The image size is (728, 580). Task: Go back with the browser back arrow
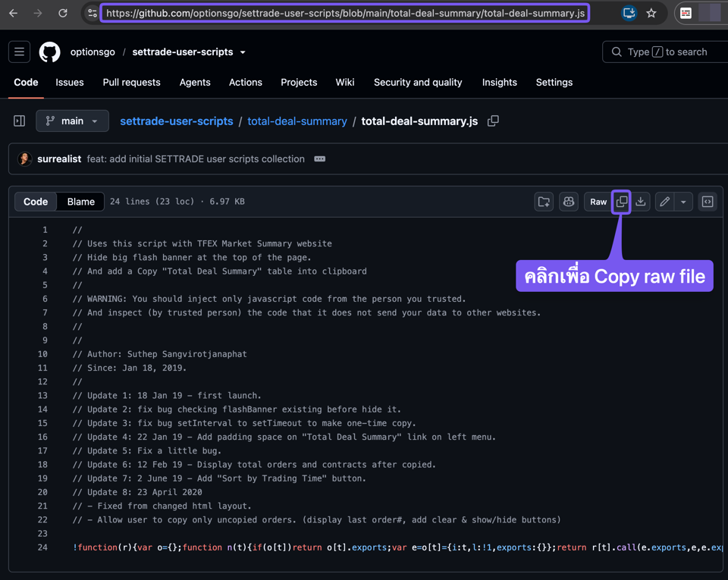pyautogui.click(x=13, y=13)
